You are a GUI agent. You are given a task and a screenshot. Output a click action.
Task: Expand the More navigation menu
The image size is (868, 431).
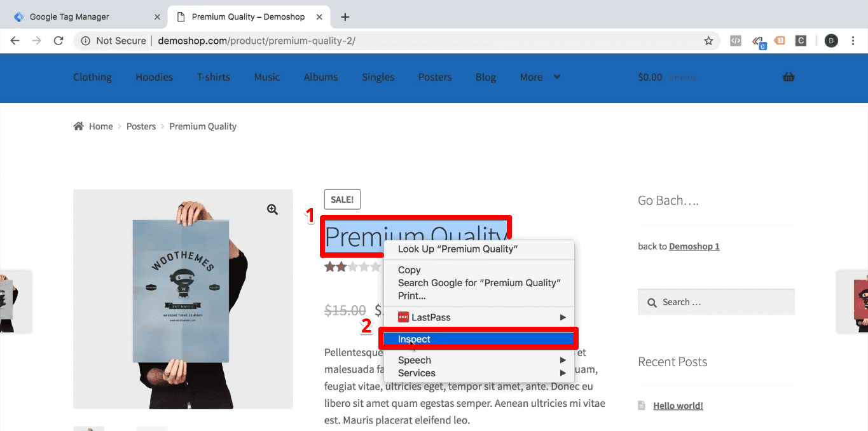click(x=539, y=77)
